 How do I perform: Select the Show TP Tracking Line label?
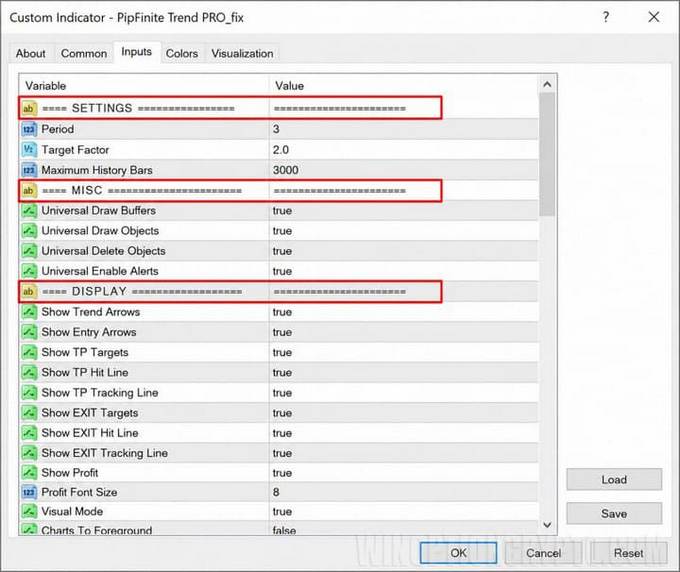[x=100, y=392]
